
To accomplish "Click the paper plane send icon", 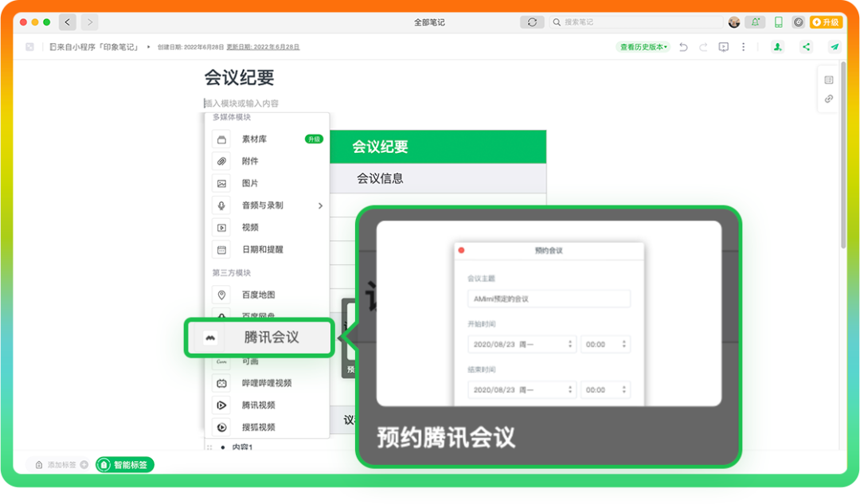I will click(835, 47).
